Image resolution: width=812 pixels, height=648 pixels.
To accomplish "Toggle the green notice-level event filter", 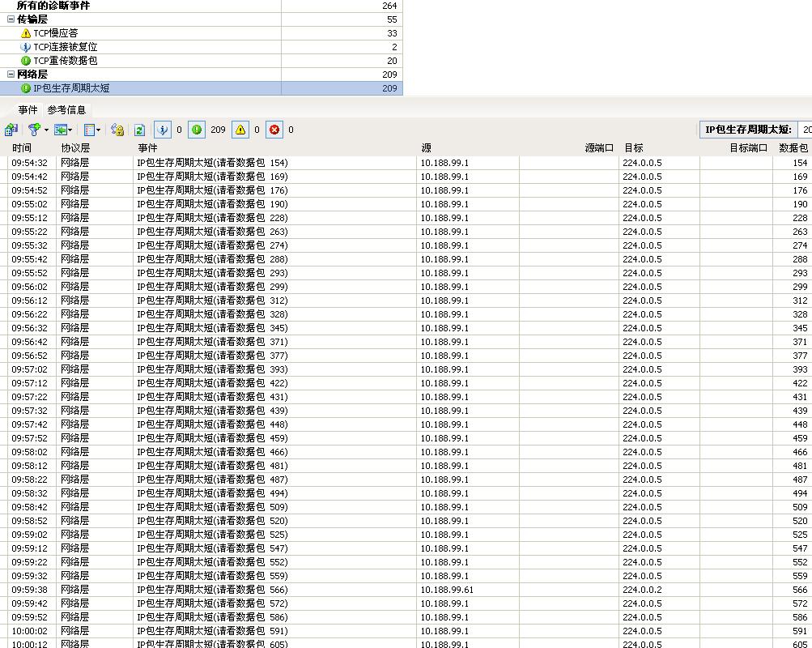I will [197, 130].
